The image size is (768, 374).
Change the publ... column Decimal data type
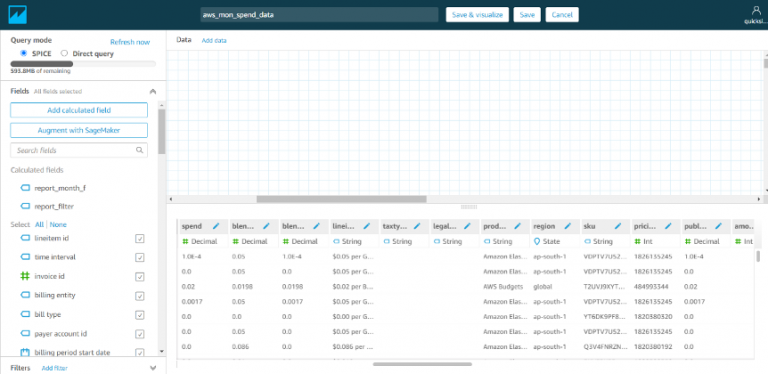[x=702, y=241]
